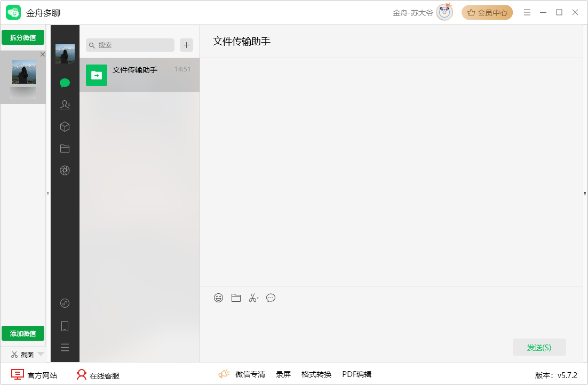Open the emoji picker in chat toolbar

219,298
